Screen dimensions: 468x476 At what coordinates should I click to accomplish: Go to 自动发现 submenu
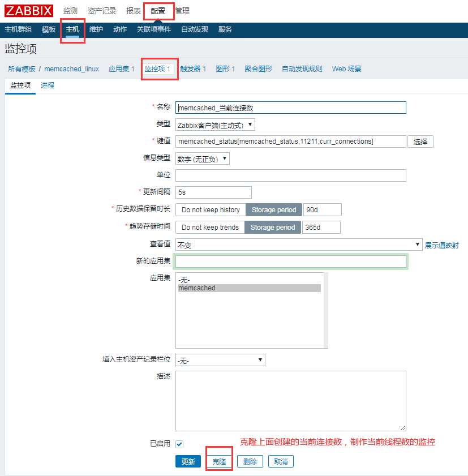point(195,29)
